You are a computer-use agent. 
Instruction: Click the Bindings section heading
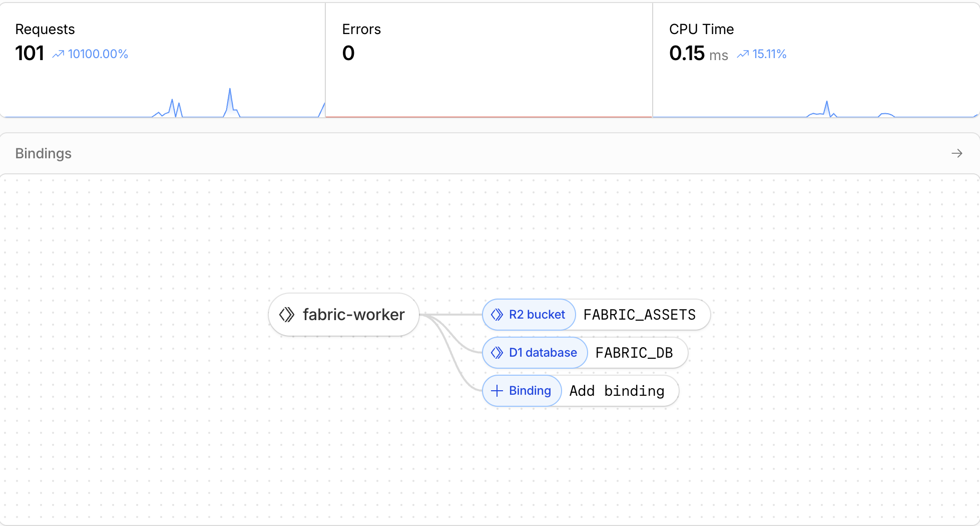click(x=44, y=153)
